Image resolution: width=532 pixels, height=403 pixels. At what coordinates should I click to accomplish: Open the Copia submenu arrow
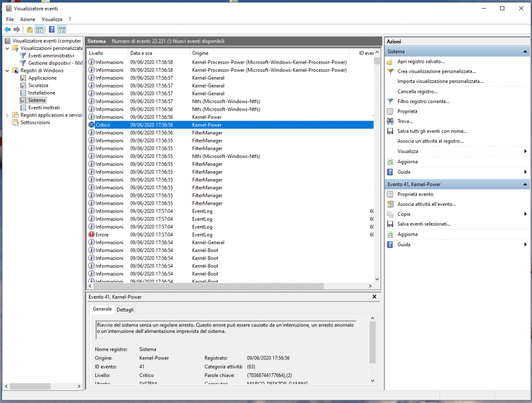coord(525,214)
